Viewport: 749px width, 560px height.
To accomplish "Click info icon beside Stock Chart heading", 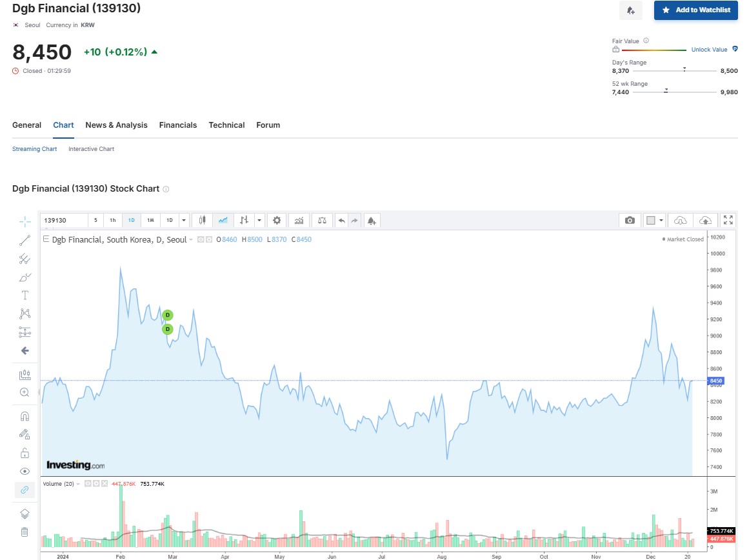I will (166, 189).
